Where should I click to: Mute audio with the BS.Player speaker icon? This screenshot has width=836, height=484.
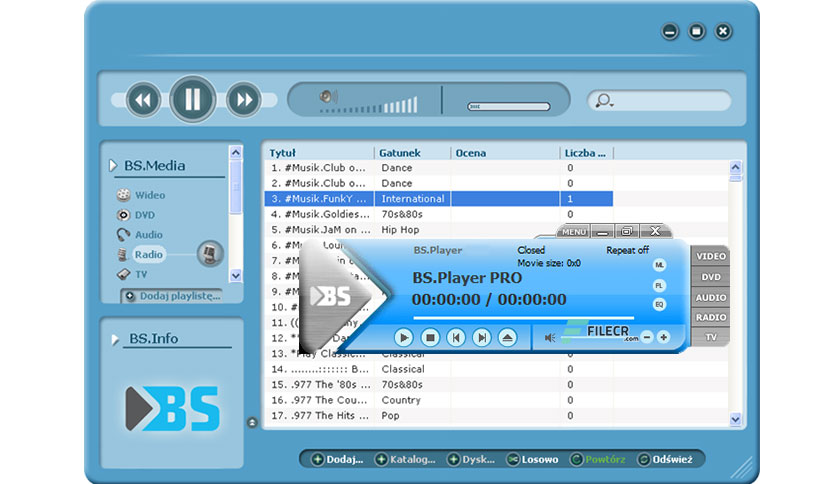(x=549, y=338)
